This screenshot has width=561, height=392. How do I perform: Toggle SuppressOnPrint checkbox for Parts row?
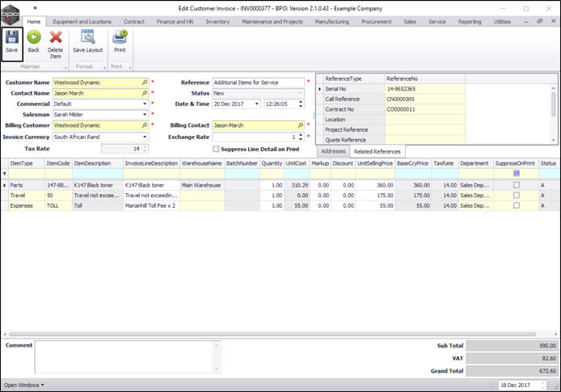pyautogui.click(x=516, y=185)
